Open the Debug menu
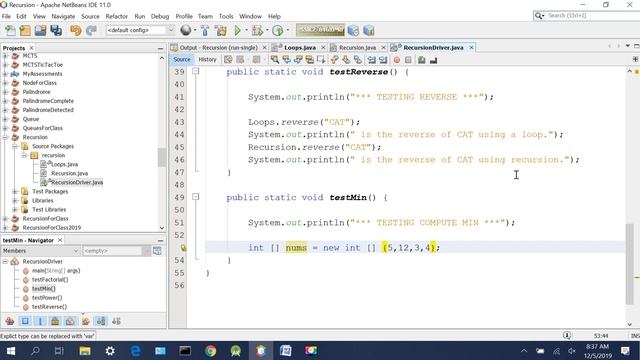This screenshot has height=360, width=640. coord(160,16)
